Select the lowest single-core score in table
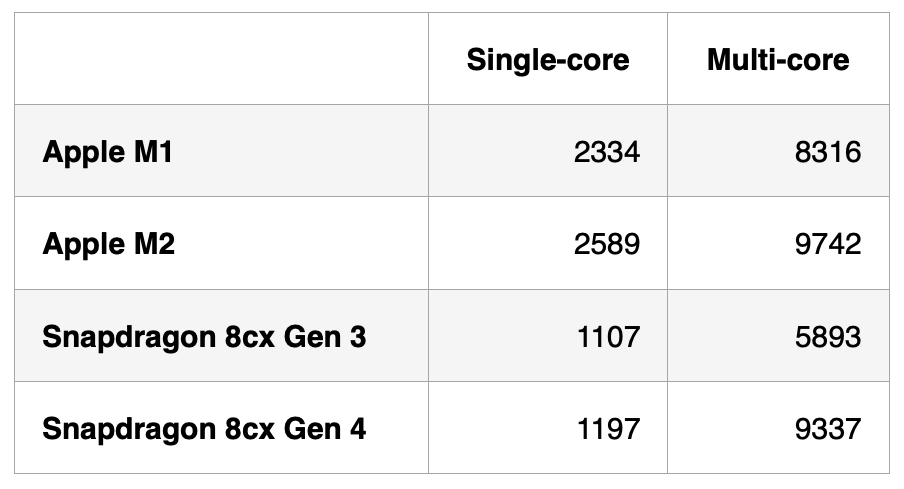 click(607, 337)
